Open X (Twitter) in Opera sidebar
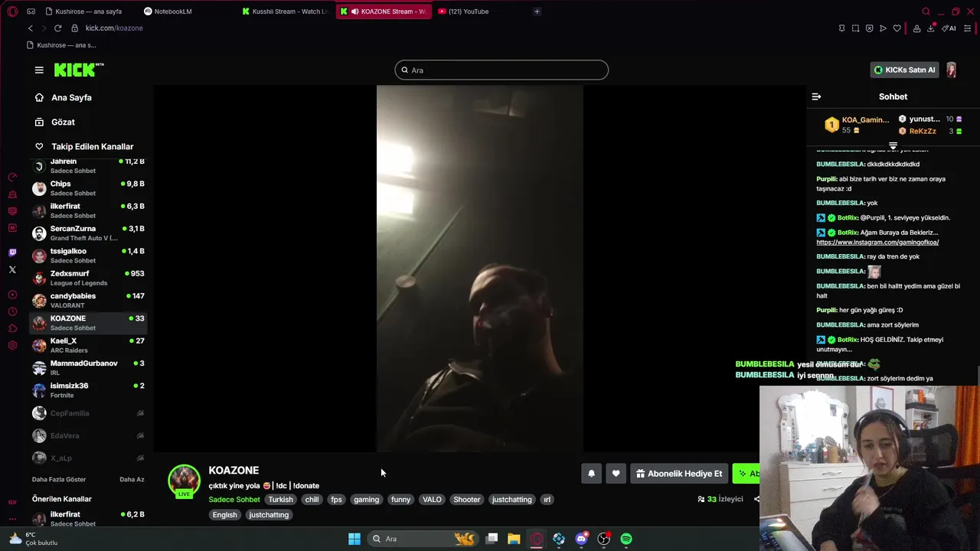980x551 pixels. 12,269
